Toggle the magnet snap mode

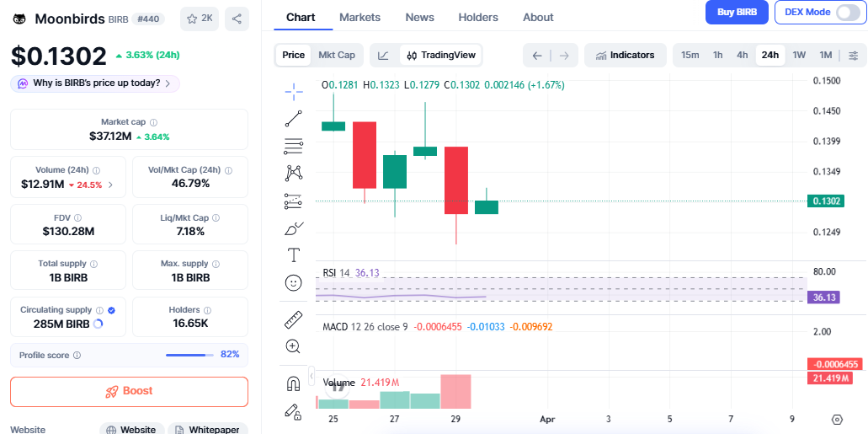(293, 383)
